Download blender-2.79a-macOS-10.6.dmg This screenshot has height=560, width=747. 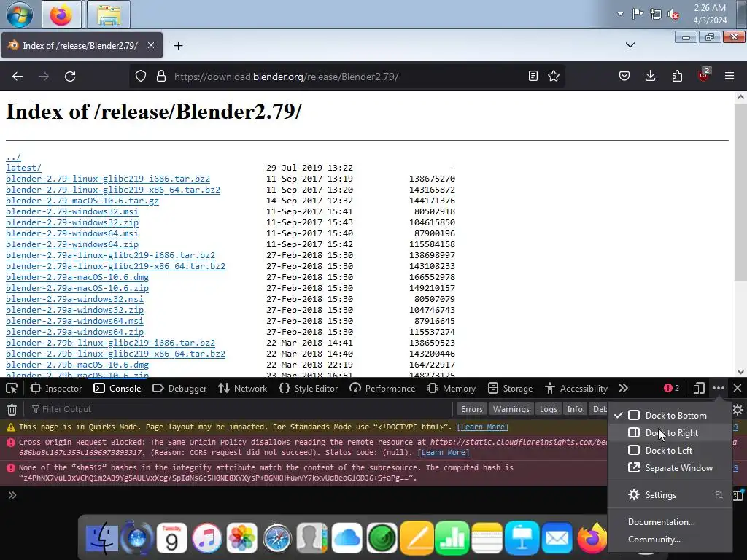77,277
